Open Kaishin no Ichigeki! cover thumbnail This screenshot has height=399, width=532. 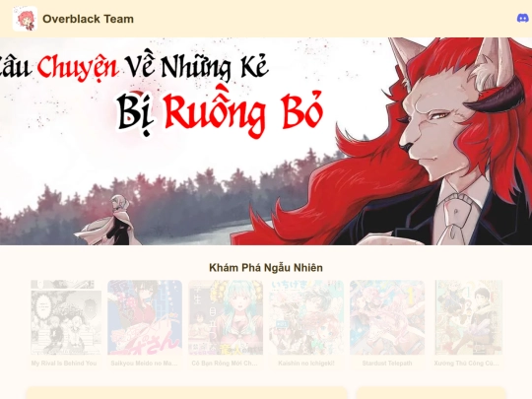(x=306, y=317)
